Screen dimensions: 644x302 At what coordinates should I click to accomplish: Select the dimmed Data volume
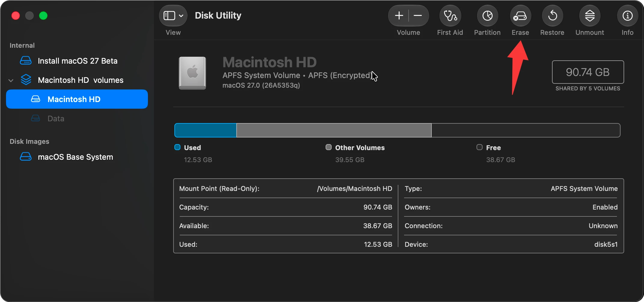77,119
